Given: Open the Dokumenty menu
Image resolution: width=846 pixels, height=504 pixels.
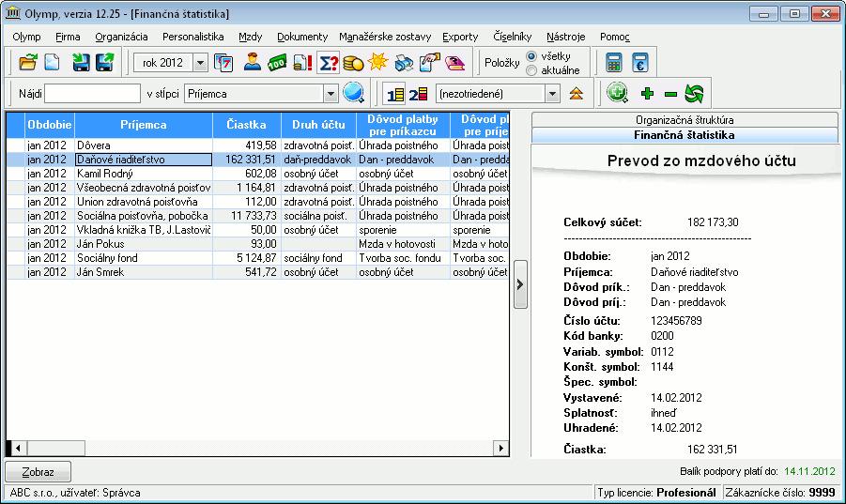Looking at the screenshot, I should point(302,37).
